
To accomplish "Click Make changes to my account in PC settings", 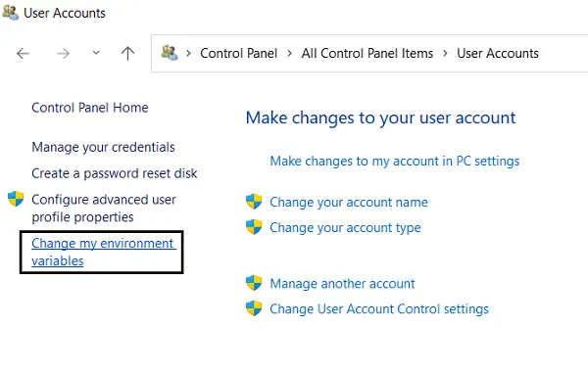I will click(x=395, y=162).
